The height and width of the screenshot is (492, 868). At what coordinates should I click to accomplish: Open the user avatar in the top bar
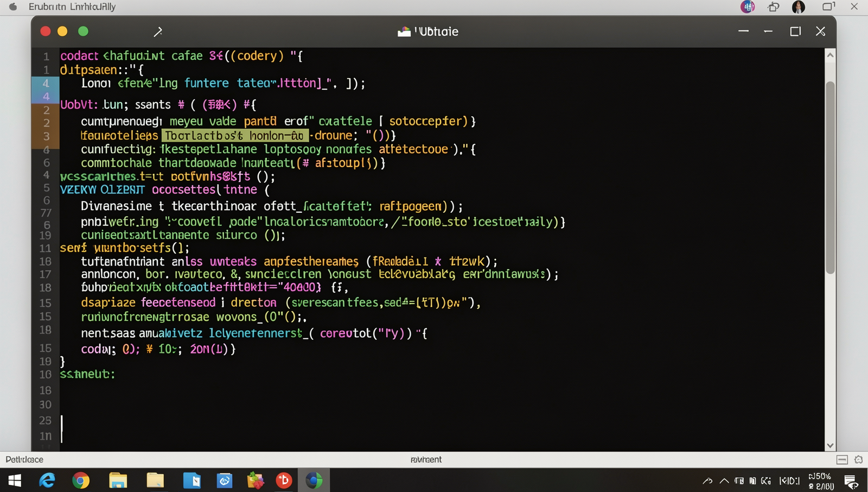(x=799, y=7)
